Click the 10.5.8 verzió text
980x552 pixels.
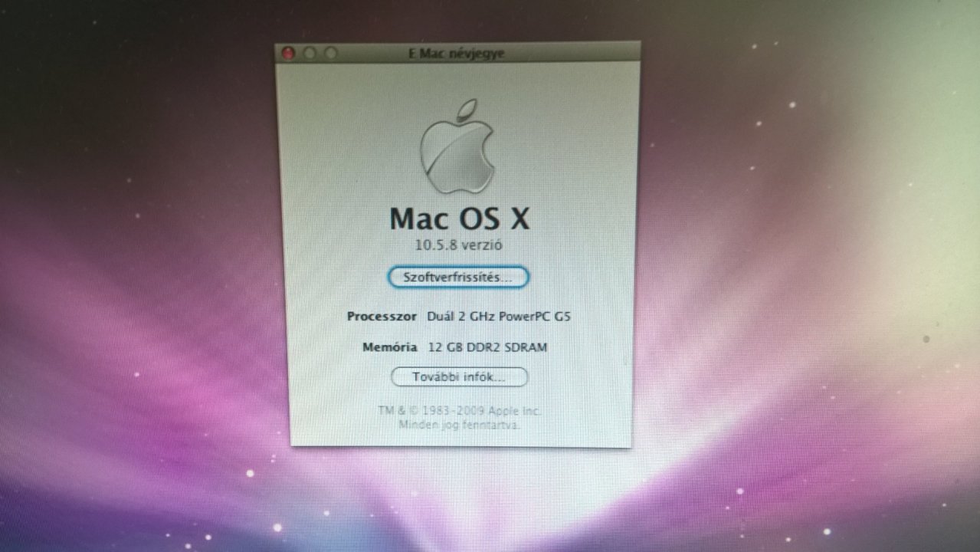459,245
